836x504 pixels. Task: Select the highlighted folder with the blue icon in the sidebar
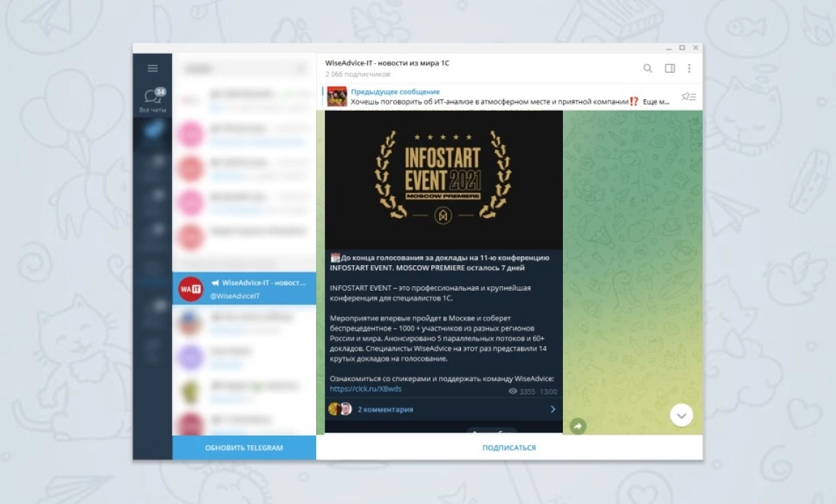coord(152,133)
